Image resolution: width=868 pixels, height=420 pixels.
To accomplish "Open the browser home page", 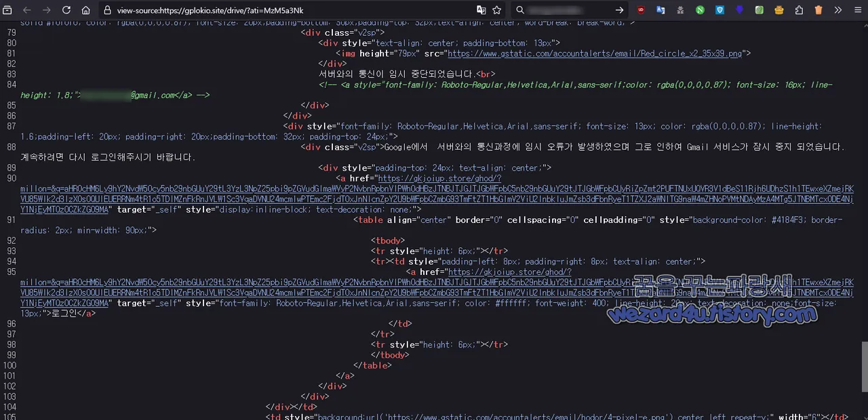I will (x=86, y=10).
